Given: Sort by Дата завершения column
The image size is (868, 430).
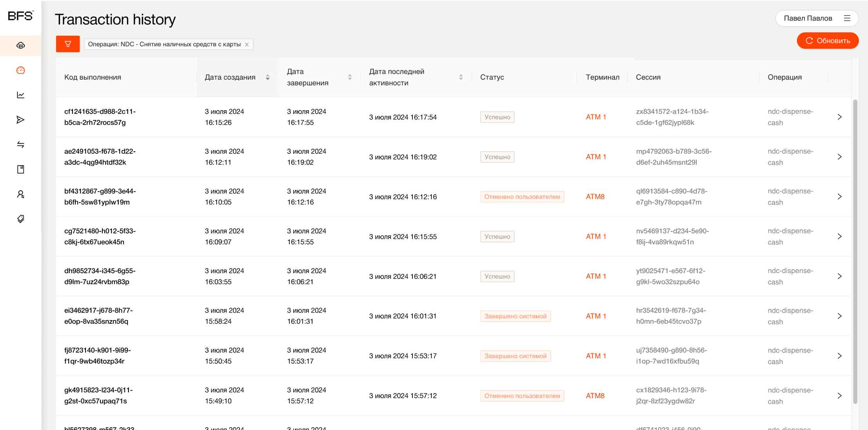Looking at the screenshot, I should 350,77.
